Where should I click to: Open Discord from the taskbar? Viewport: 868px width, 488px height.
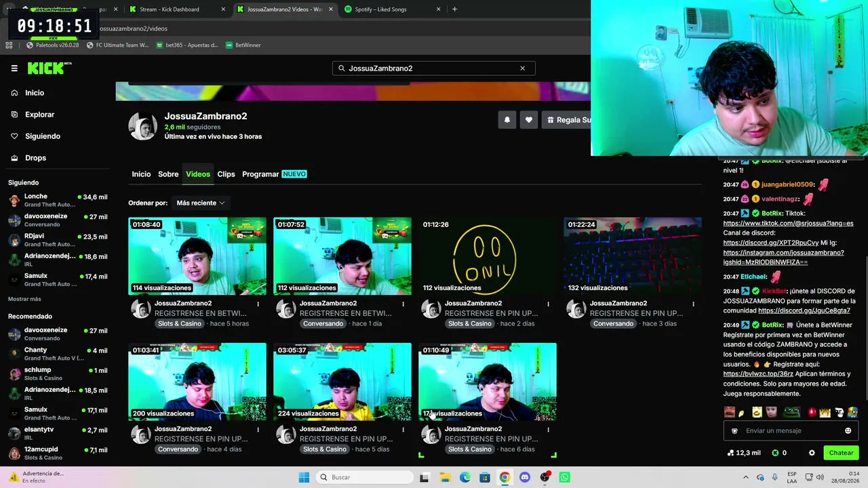pos(524,477)
